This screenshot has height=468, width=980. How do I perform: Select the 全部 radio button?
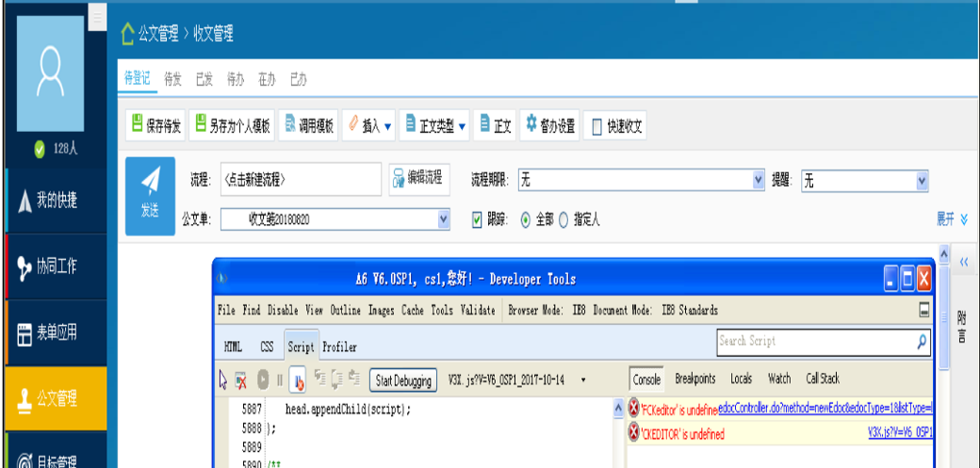(526, 219)
